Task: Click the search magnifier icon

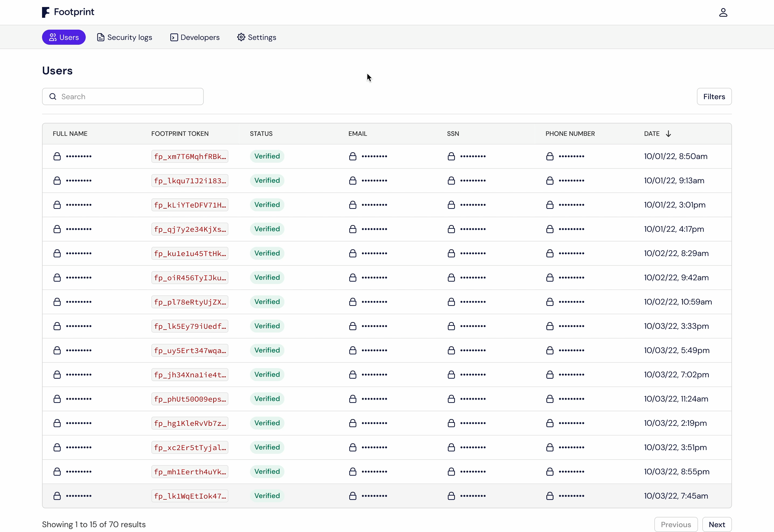Action: [53, 97]
